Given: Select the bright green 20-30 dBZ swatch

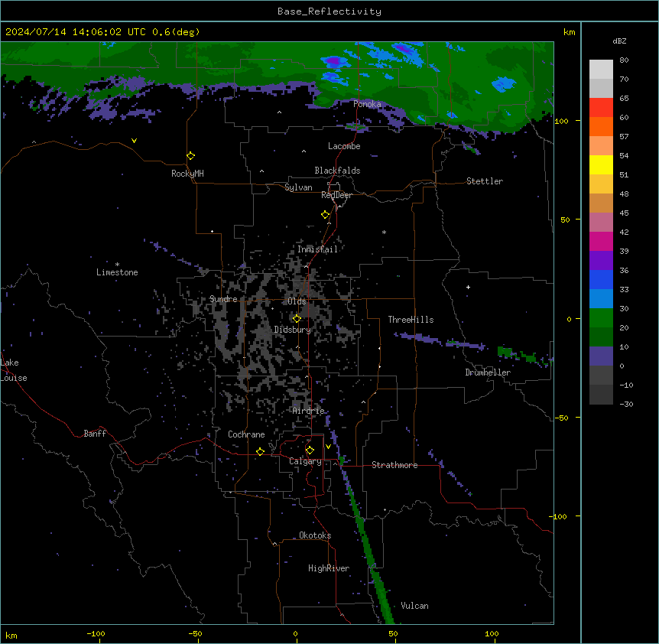Looking at the screenshot, I should pyautogui.click(x=601, y=318).
